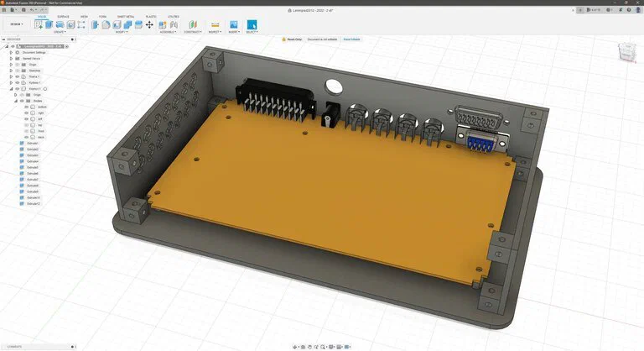The image size is (644, 351).
Task: Select the Joint tool
Action: [174, 24]
